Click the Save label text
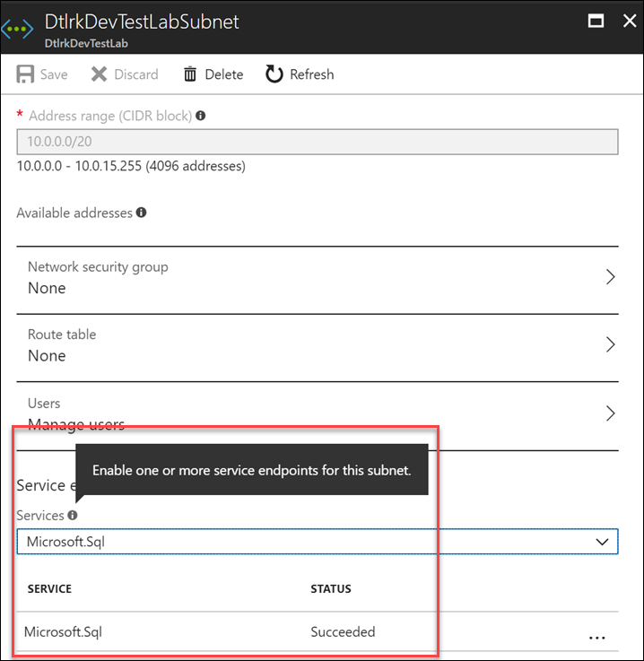The height and width of the screenshot is (661, 644). 54,74
